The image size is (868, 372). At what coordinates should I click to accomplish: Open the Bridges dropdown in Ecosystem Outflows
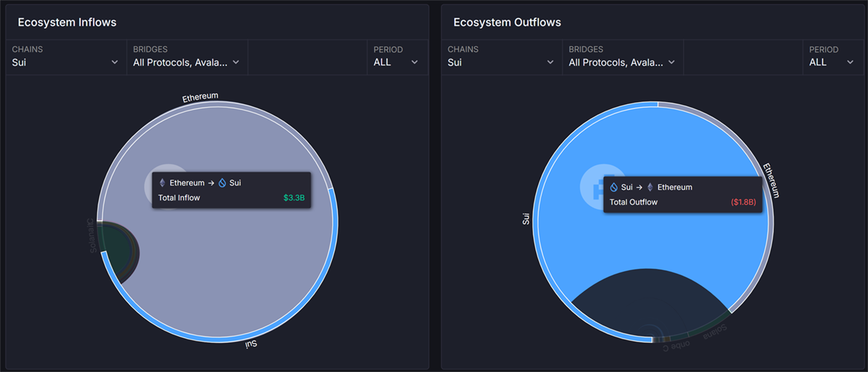point(622,56)
